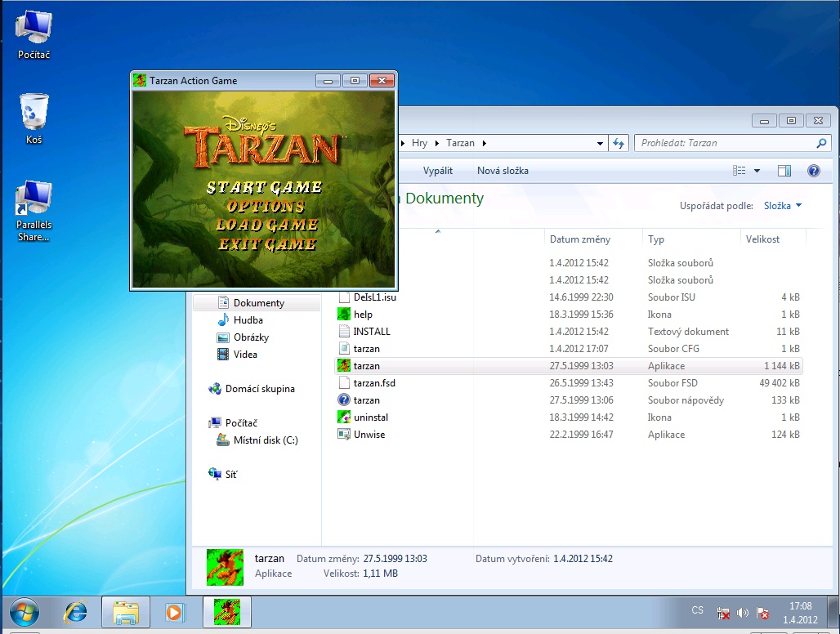Expand the Uspořádat podle Složka dropdown

click(x=783, y=206)
